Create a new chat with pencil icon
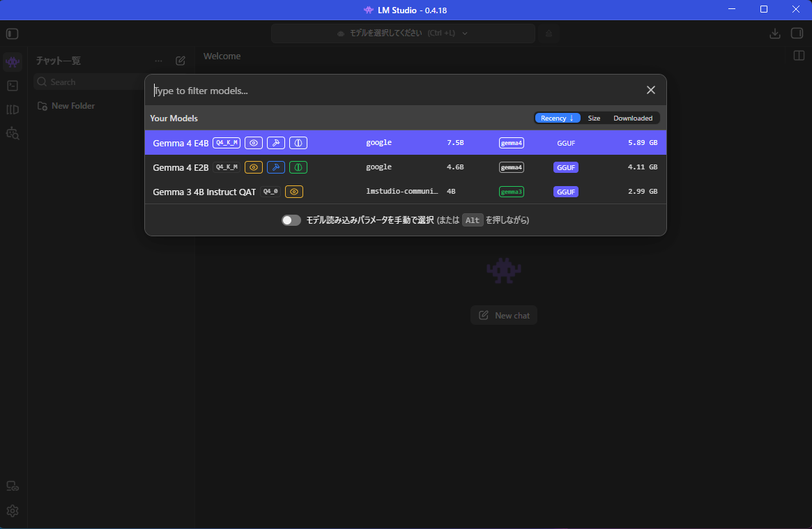 (x=181, y=61)
